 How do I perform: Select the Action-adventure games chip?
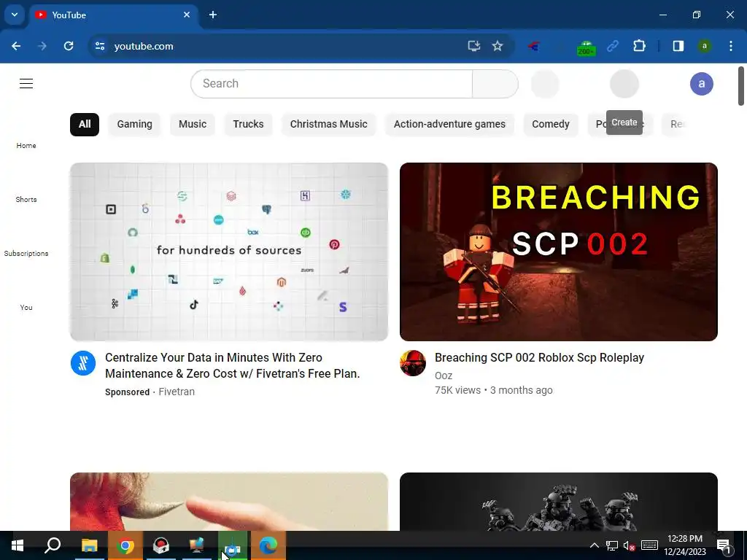click(449, 124)
